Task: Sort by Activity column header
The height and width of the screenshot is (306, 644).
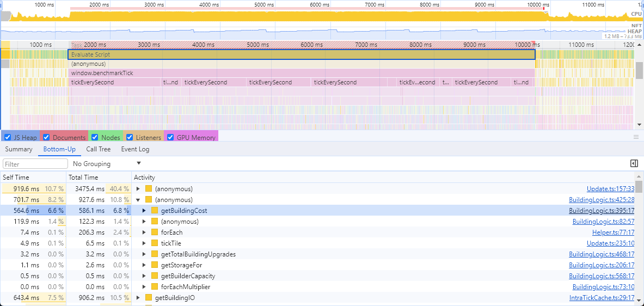Action: coord(383,178)
